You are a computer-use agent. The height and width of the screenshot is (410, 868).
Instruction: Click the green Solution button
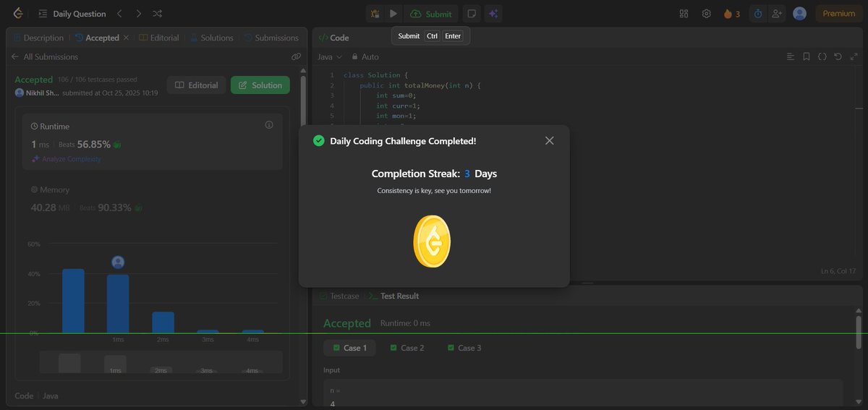coord(260,85)
